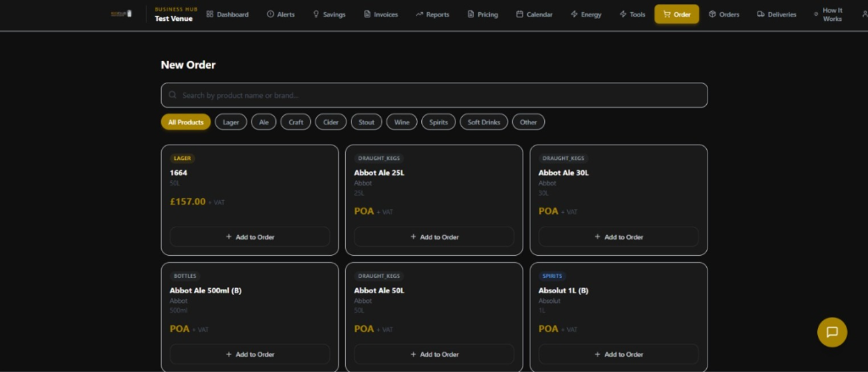This screenshot has width=868, height=372.
Task: Click DRAUGHT_KEGS tag on Abbot Ale 50L
Action: pyautogui.click(x=379, y=275)
